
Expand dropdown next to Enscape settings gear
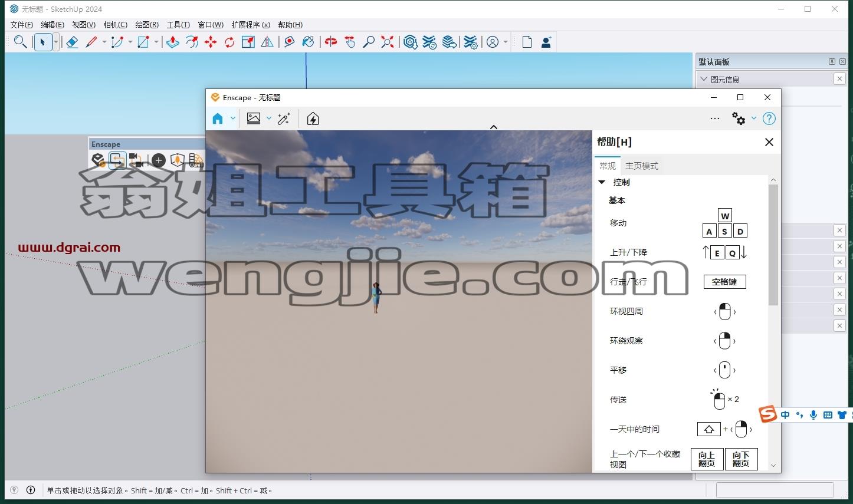tap(753, 118)
